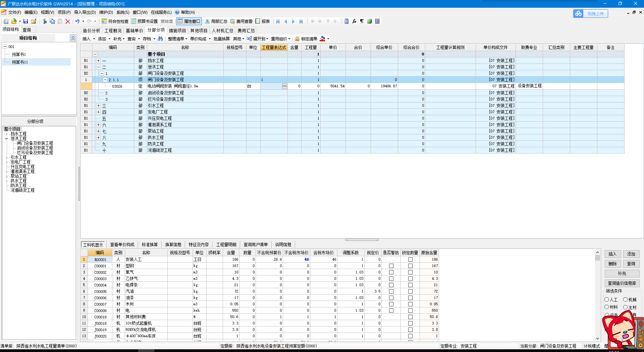Switch to 查看单价构成 tab

tap(122, 245)
